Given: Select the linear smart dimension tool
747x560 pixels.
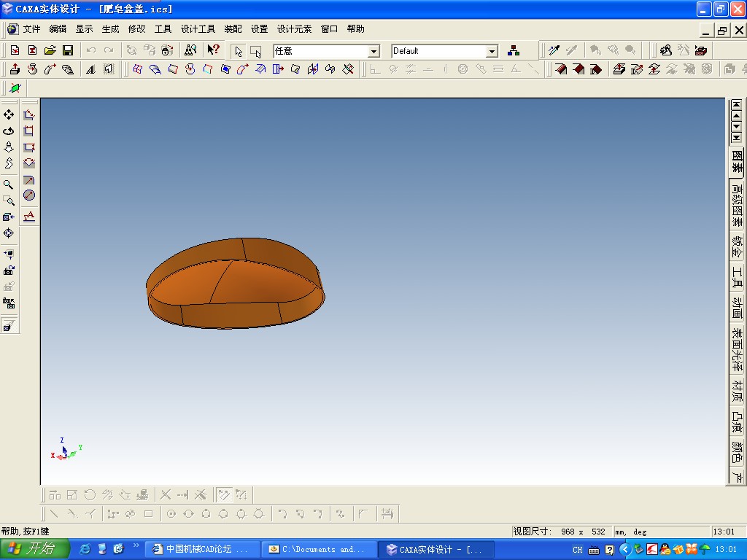Looking at the screenshot, I should click(29, 114).
